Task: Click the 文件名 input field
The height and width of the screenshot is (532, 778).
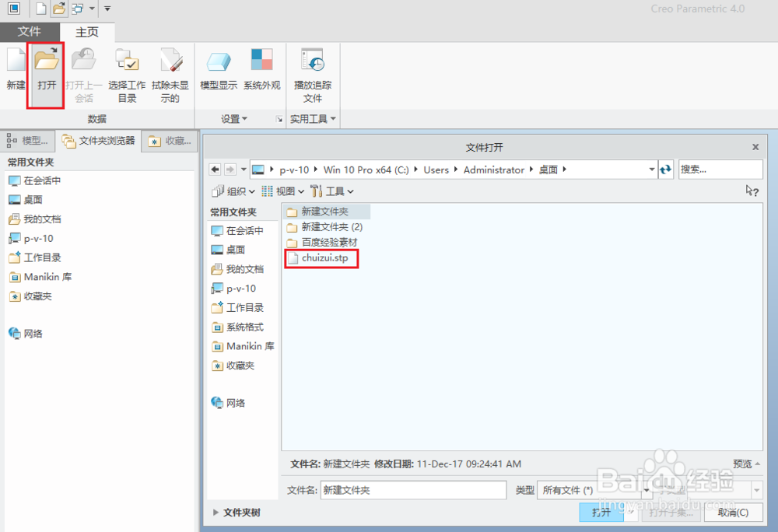Action: (413, 490)
